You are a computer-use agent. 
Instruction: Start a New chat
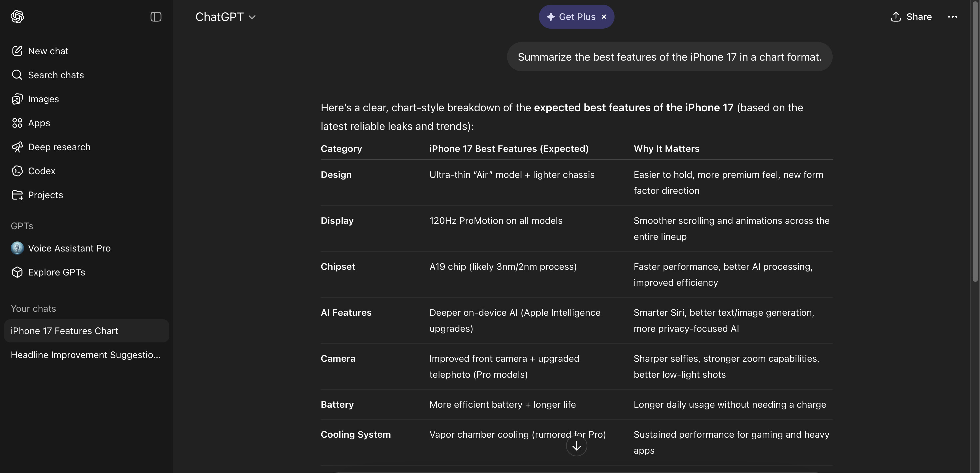[48, 51]
